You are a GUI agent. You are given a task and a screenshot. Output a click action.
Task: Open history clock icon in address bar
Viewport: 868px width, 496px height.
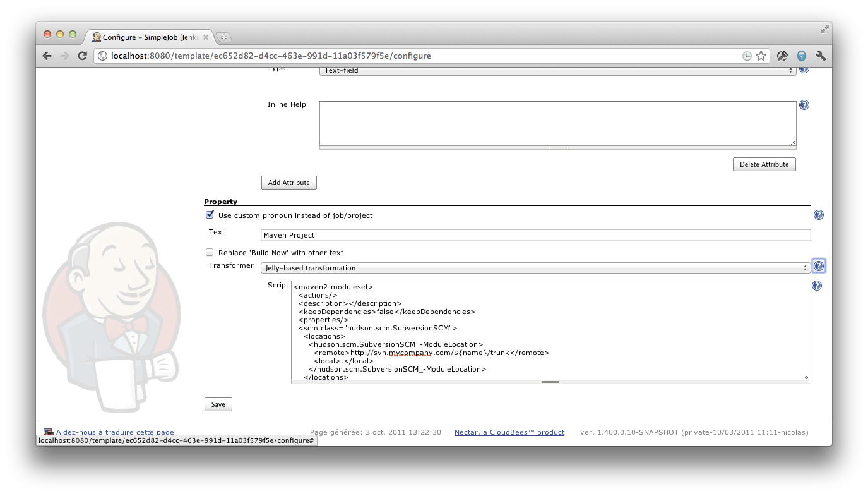[x=747, y=56]
